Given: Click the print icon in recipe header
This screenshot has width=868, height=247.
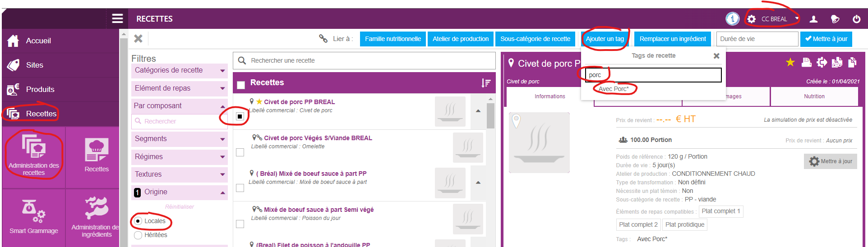Looking at the screenshot, I should point(806,63).
